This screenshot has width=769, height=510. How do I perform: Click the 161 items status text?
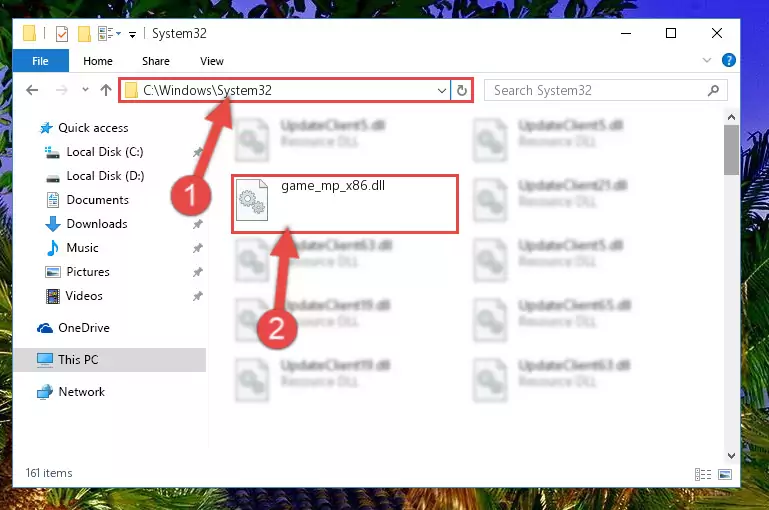(x=49, y=473)
